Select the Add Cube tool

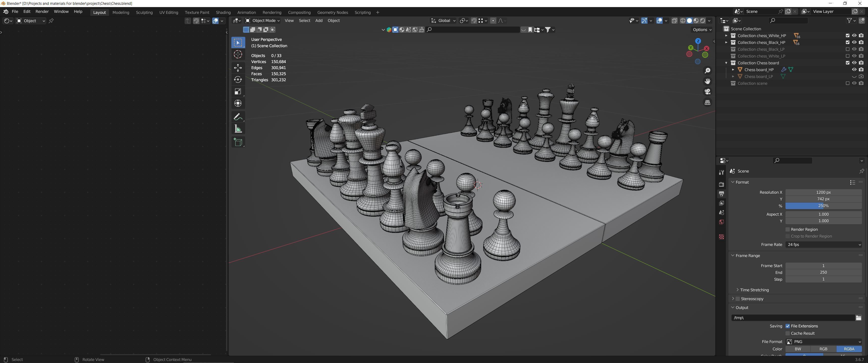[238, 142]
